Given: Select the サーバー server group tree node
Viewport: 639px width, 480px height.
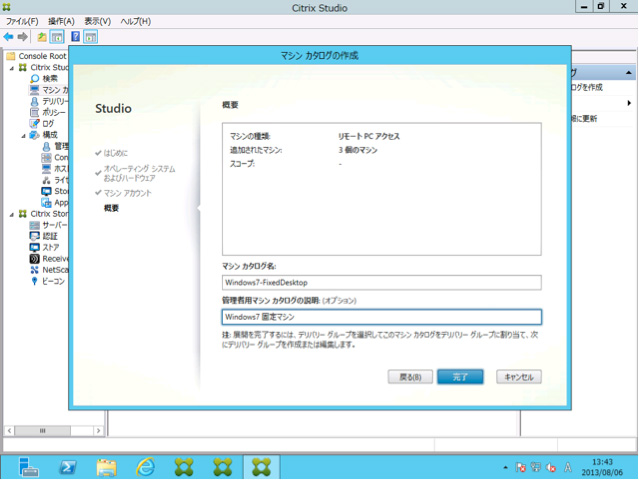Looking at the screenshot, I should 49,225.
